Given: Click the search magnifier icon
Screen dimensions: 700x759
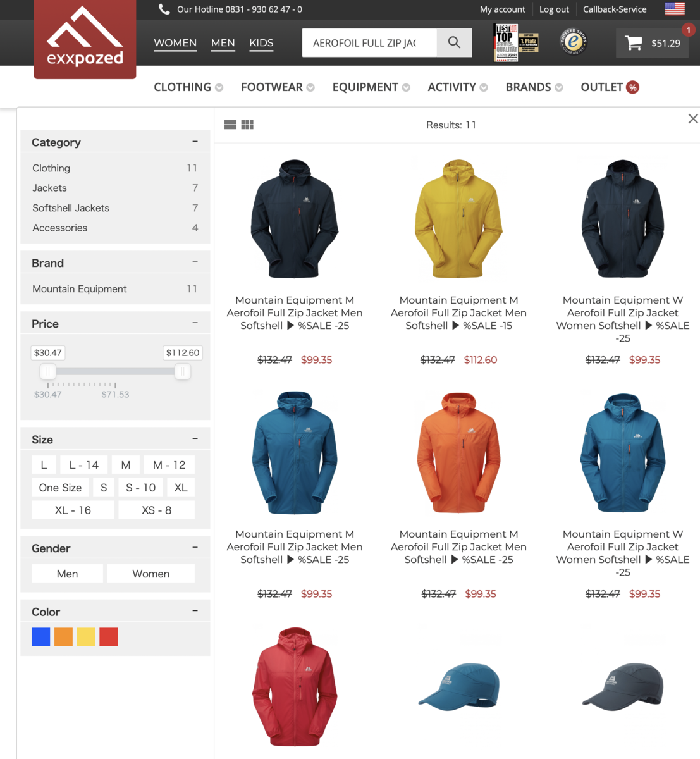Looking at the screenshot, I should pyautogui.click(x=454, y=42).
